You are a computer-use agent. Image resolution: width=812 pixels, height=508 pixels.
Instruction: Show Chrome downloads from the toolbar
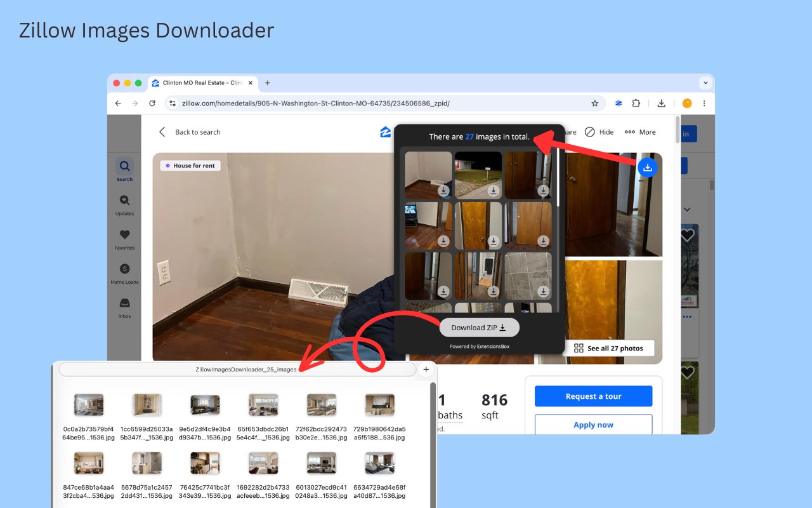tap(661, 104)
